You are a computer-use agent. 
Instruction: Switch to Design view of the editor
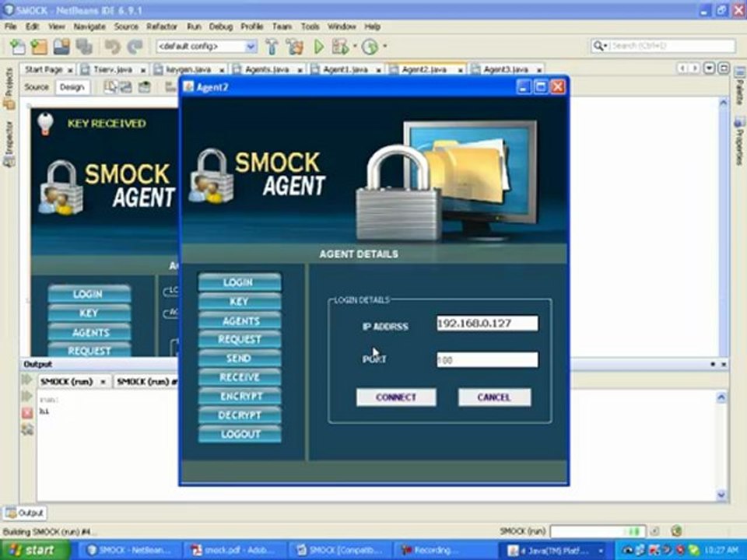(72, 87)
